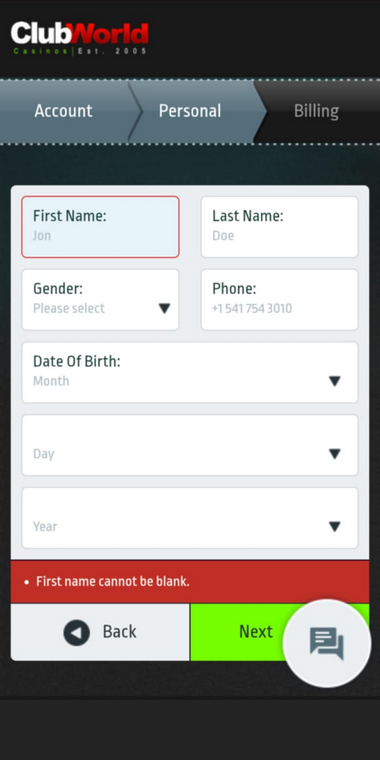Screen dimensions: 380x760
Task: Expand the Day dropdown arrow
Action: (334, 454)
